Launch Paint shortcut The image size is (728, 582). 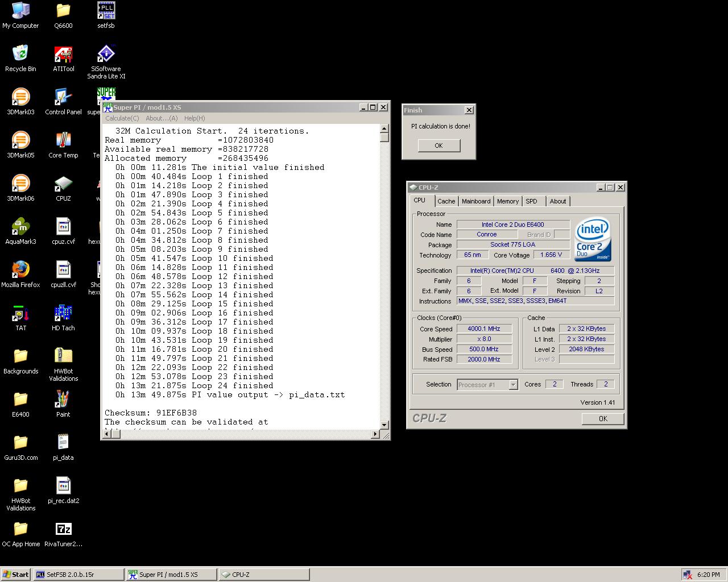pos(63,404)
